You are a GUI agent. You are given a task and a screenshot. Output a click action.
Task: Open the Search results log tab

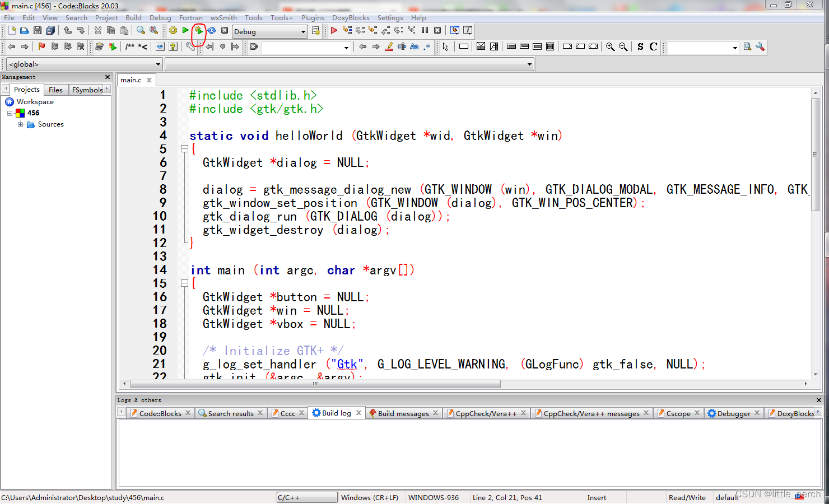[x=230, y=413]
